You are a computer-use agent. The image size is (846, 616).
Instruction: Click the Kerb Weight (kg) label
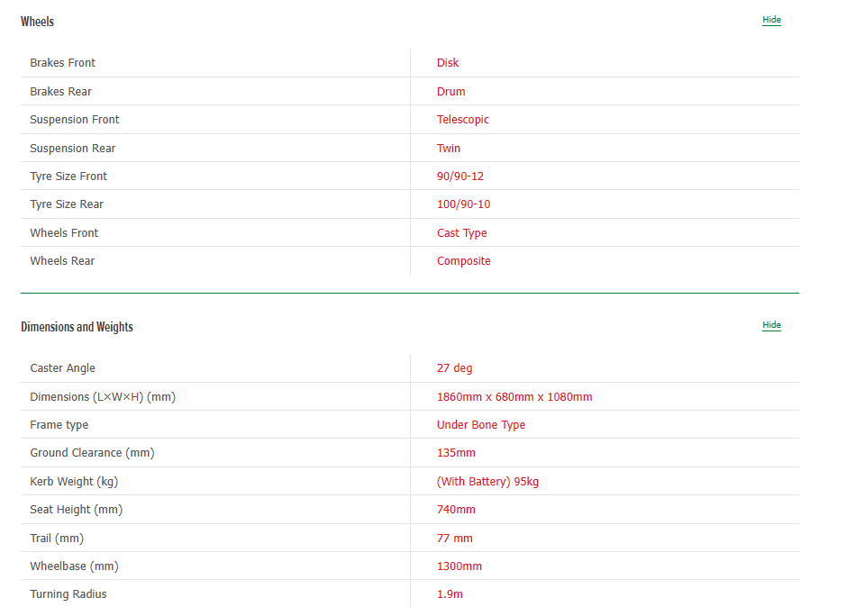(74, 482)
